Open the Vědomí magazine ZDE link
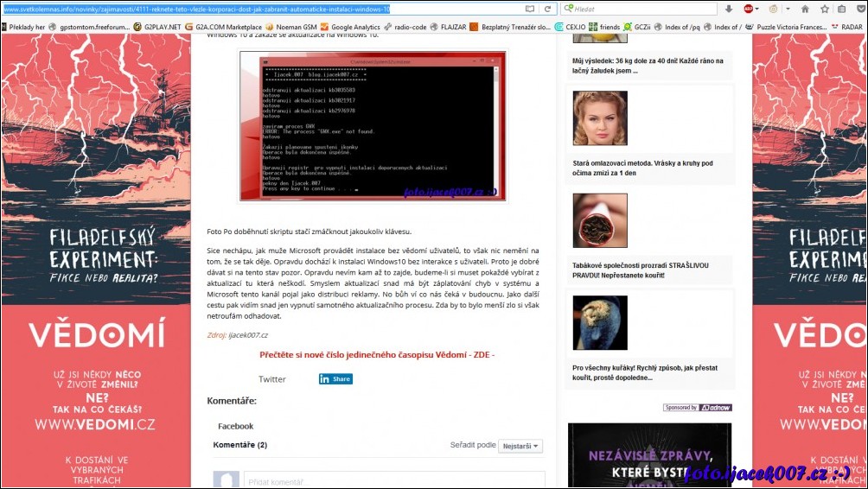The image size is (868, 489). [x=377, y=354]
